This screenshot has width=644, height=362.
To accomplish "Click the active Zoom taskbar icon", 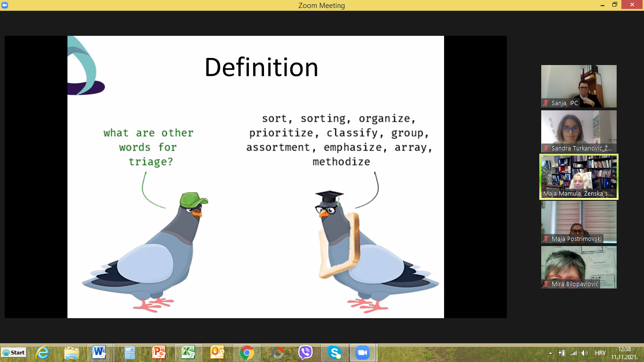I will pos(362,353).
